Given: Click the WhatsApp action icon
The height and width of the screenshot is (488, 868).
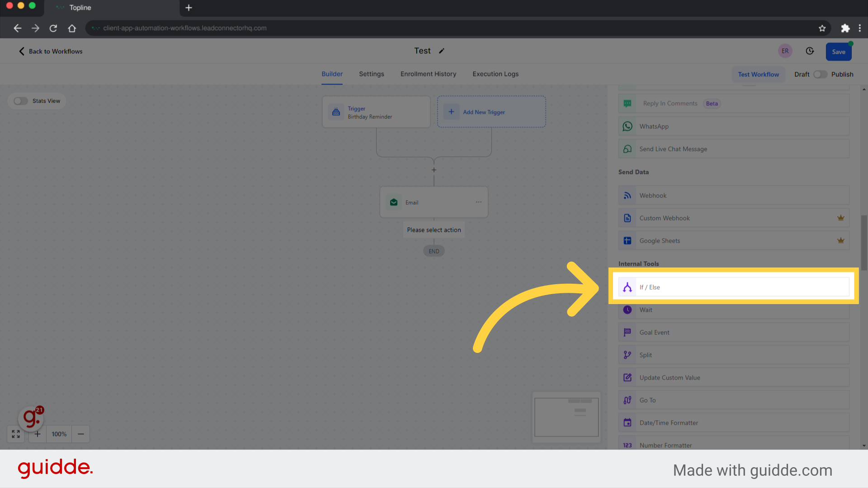Looking at the screenshot, I should tap(627, 127).
